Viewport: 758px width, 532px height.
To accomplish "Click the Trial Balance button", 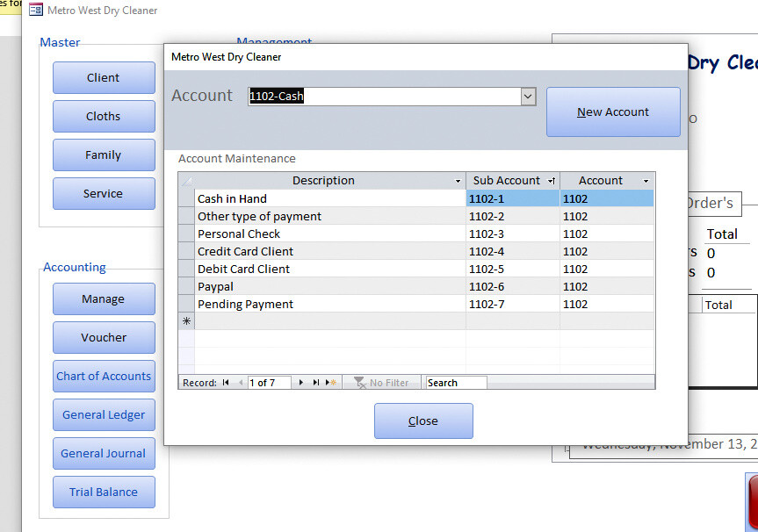I will [x=104, y=492].
